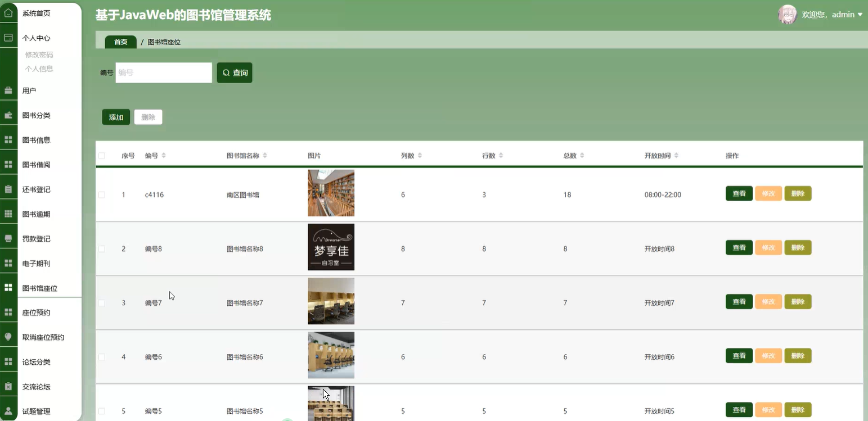Sort by 开放时间 column arrows

(x=676, y=156)
